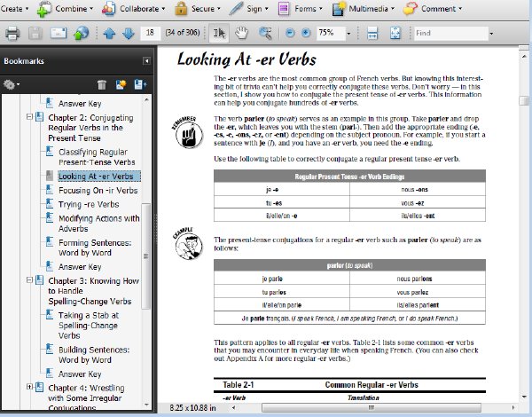Click the Example icon in document
This screenshot has height=417, width=532.
click(188, 243)
